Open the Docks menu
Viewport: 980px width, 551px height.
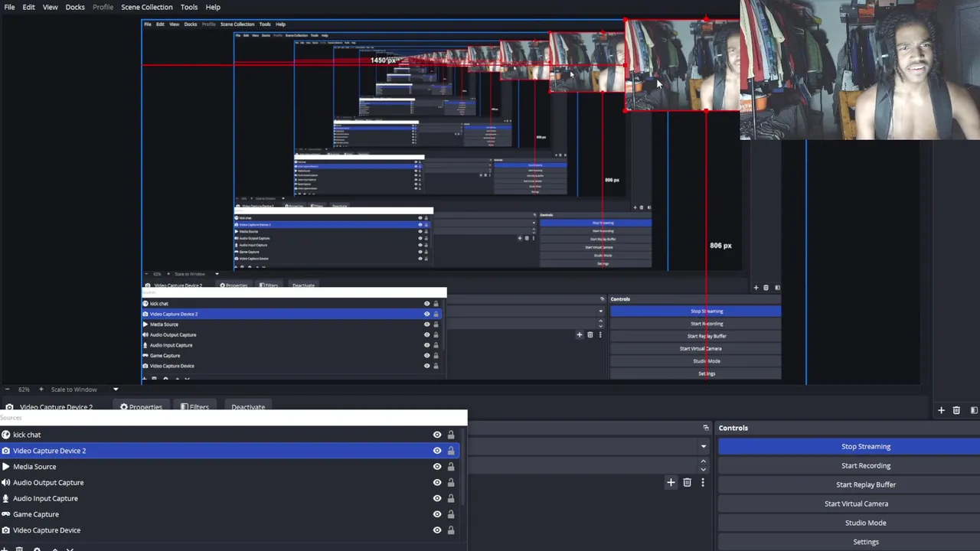(x=75, y=7)
